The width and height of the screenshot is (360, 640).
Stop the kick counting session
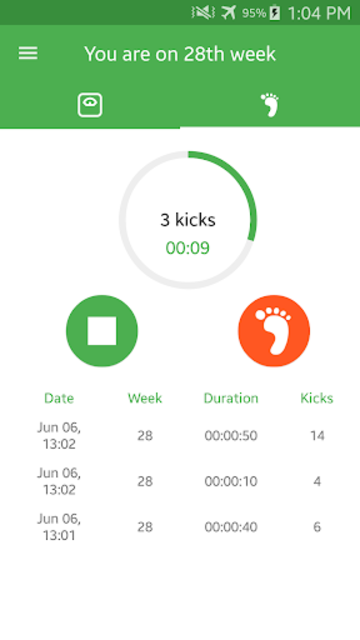pyautogui.click(x=102, y=331)
